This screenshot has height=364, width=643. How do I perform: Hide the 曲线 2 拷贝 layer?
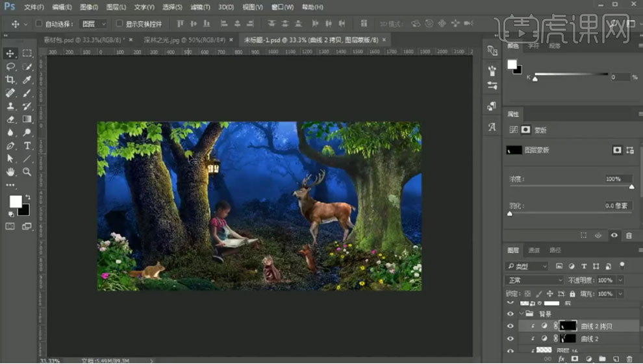coord(510,326)
